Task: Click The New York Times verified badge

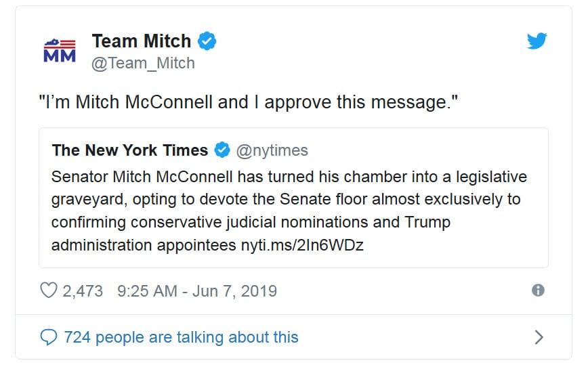Action: pyautogui.click(x=222, y=150)
